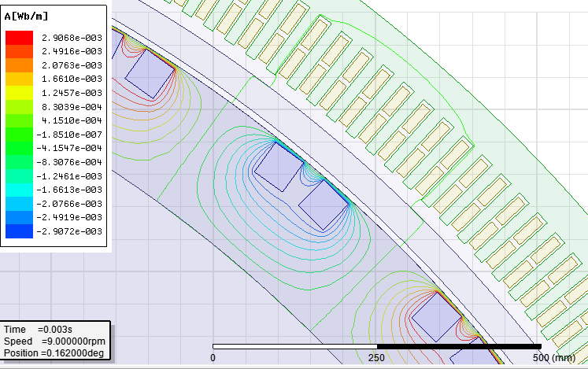Click the legend value -4.1547e-004
This screenshot has width=588, height=369.
click(x=69, y=148)
